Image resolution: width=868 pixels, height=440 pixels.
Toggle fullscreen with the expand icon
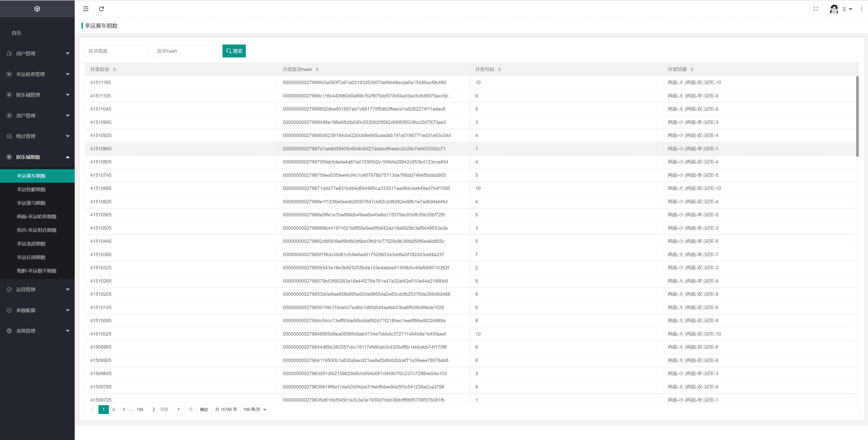tap(816, 9)
